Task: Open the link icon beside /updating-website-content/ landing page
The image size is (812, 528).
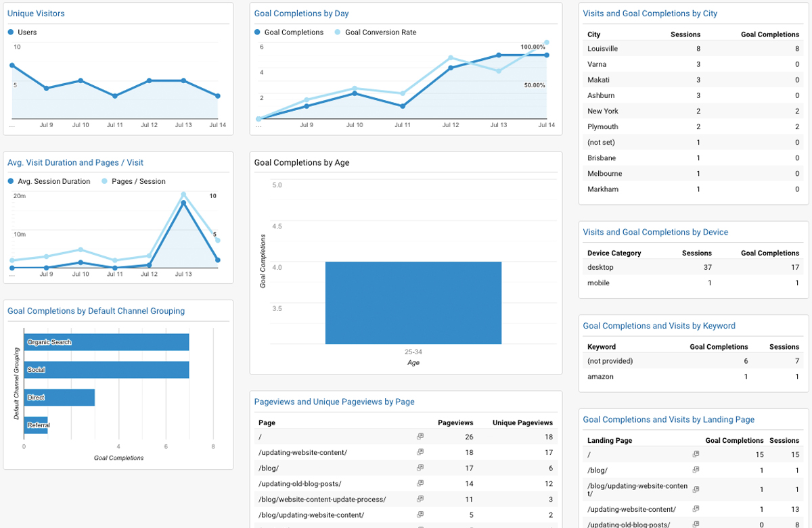Action: [696, 509]
